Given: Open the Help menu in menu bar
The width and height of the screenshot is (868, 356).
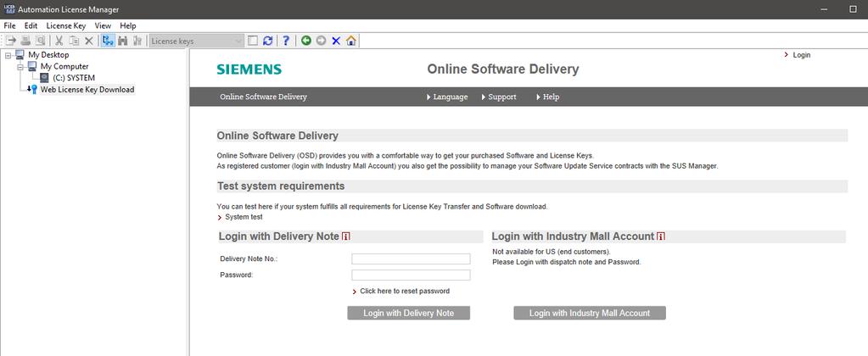Looking at the screenshot, I should [x=128, y=25].
